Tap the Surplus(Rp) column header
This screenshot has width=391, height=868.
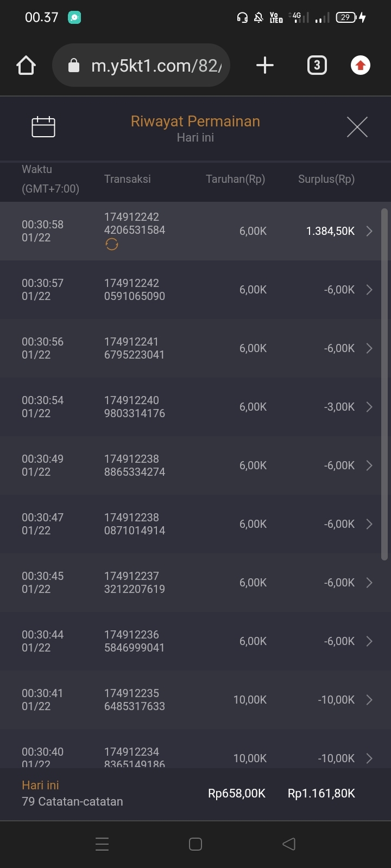point(326,179)
